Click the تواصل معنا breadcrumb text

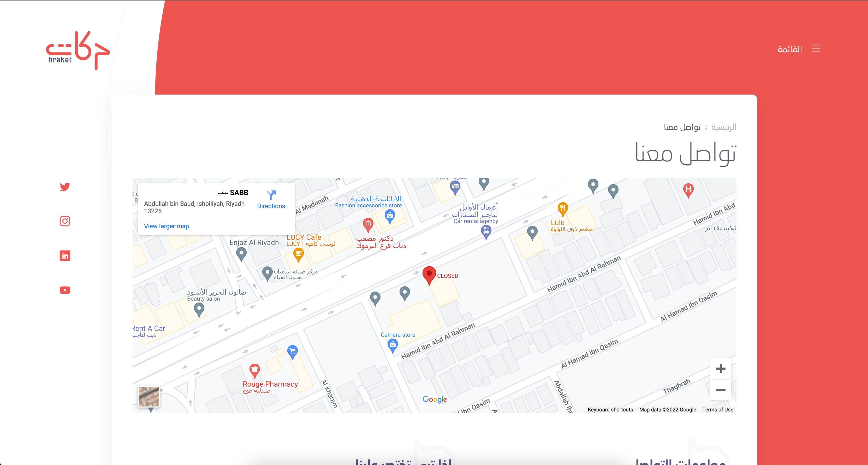pyautogui.click(x=682, y=127)
